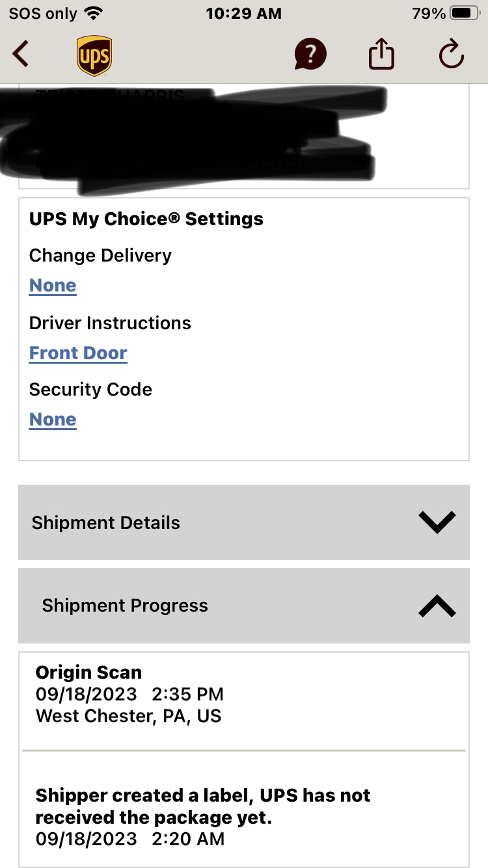This screenshot has width=488, height=868.
Task: Click the up chevron on Shipment Progress
Action: 437,606
